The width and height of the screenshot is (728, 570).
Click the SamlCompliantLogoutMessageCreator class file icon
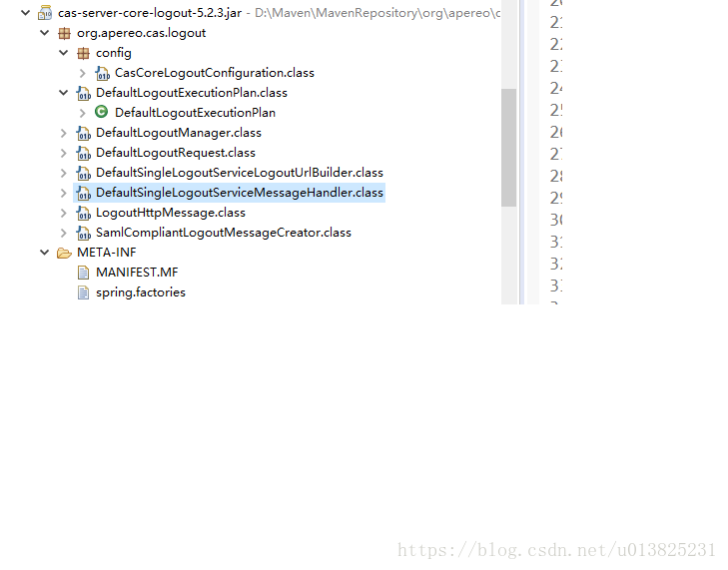pyautogui.click(x=84, y=233)
